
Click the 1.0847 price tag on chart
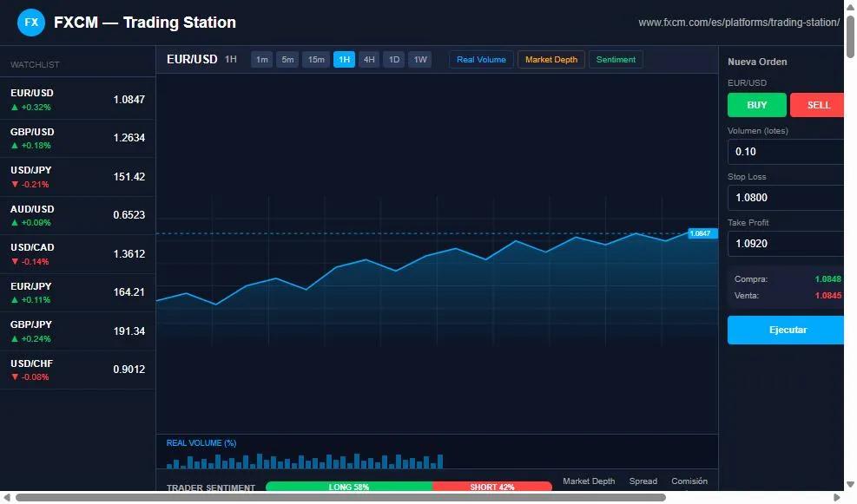pos(702,233)
